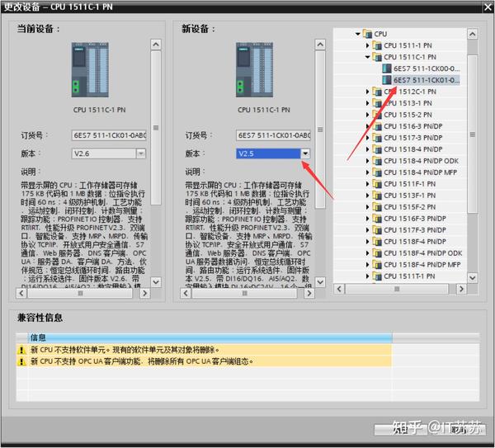
Task: Click CPU 1518F-4 PN/DP folder icon
Action: click(377, 242)
